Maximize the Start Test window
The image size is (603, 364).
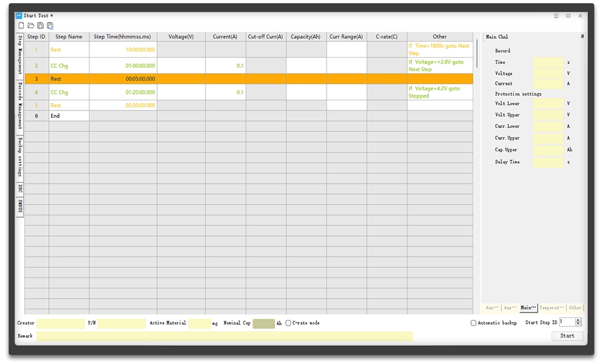(x=568, y=16)
